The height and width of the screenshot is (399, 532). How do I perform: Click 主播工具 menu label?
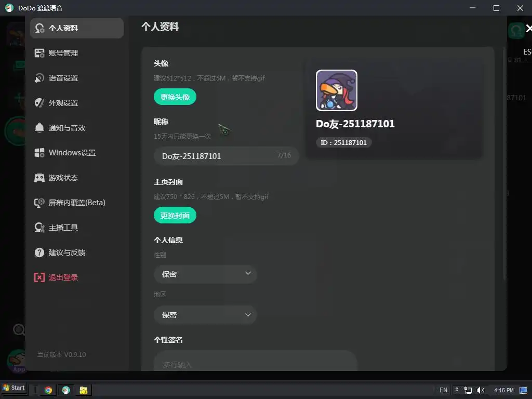click(x=63, y=228)
